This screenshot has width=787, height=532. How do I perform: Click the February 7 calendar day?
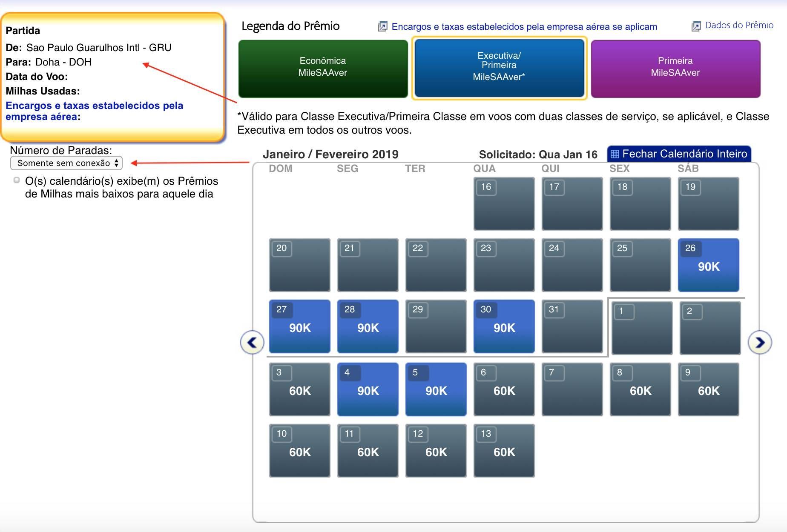pyautogui.click(x=572, y=389)
